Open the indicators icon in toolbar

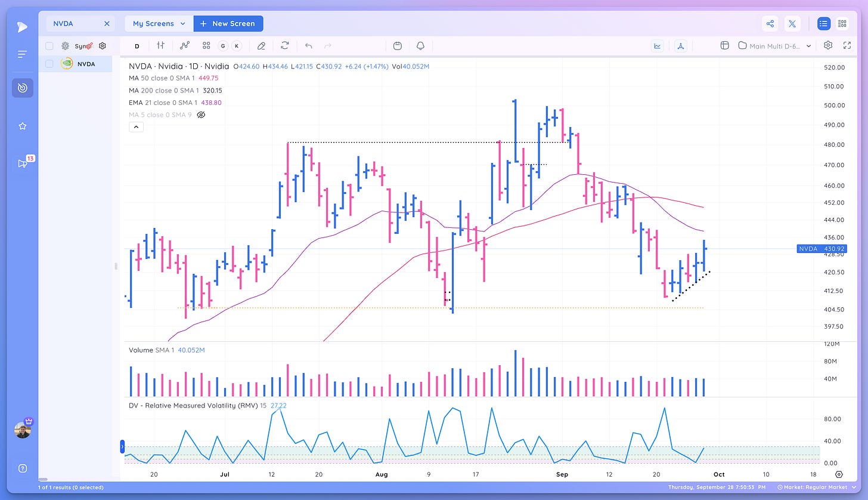click(x=185, y=45)
